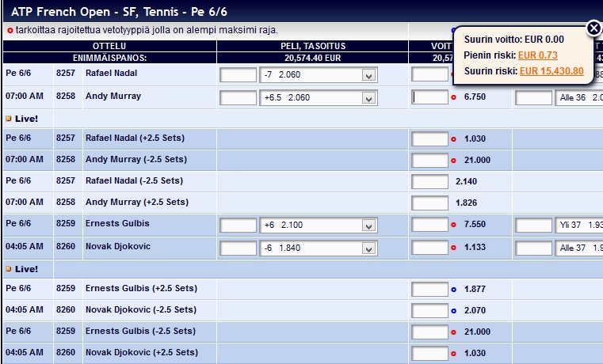Focus handicap stake field for Novak Djokovic

click(x=238, y=248)
